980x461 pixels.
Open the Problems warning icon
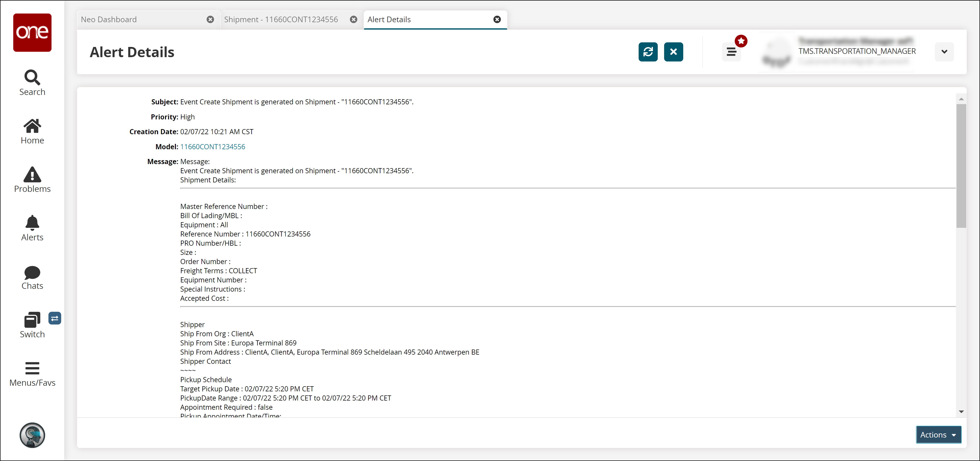32,179
